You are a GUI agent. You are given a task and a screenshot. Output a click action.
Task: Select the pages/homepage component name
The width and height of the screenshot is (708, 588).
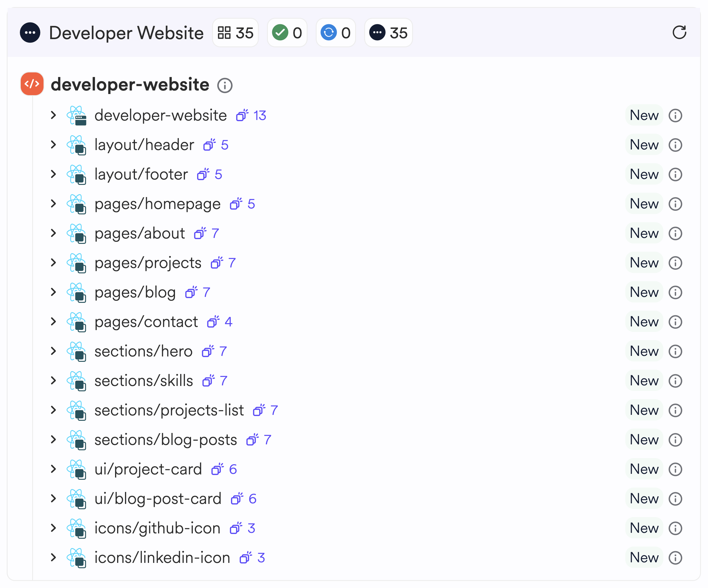[x=157, y=204]
